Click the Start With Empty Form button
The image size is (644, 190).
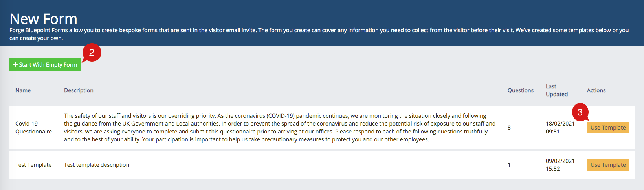45,65
